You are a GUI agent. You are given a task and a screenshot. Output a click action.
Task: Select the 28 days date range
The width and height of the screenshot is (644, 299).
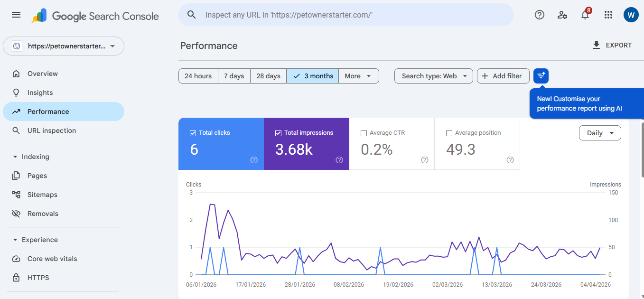pyautogui.click(x=268, y=76)
